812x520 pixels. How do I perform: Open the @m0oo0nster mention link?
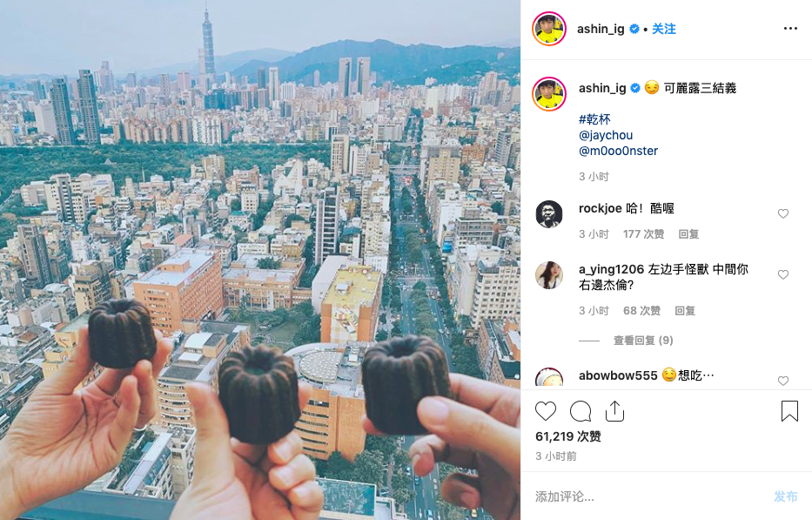618,151
